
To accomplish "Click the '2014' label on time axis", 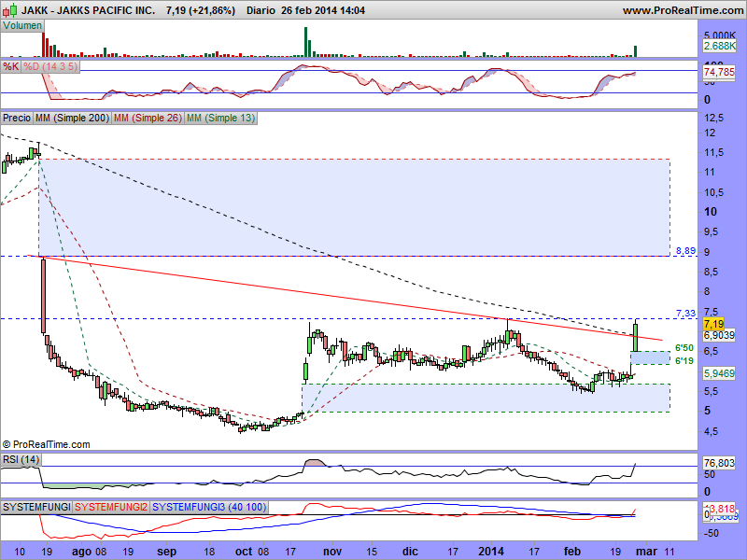I will pos(491,552).
